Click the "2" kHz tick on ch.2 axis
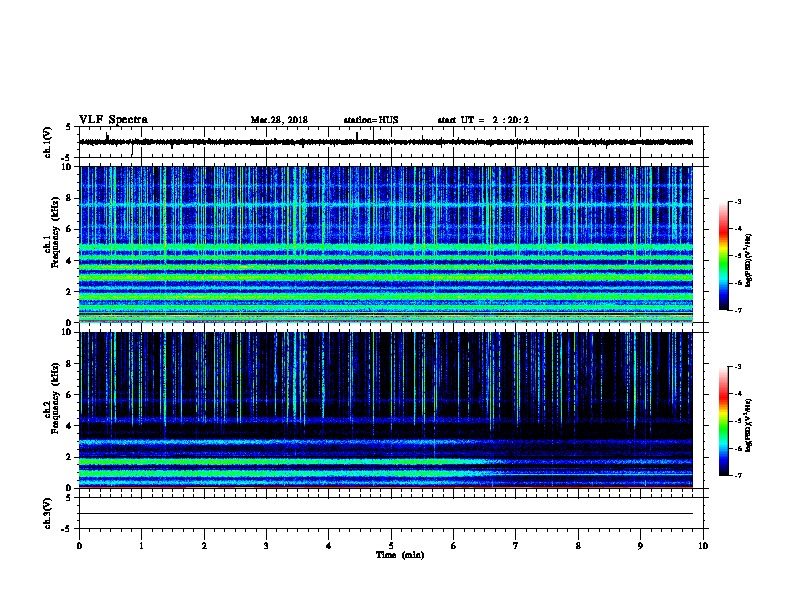792x612 pixels. pyautogui.click(x=70, y=457)
